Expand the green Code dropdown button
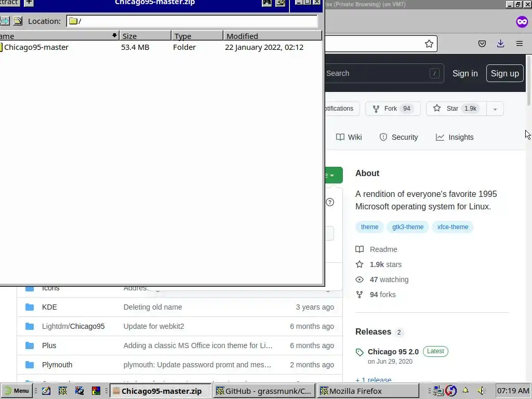 [x=334, y=175]
